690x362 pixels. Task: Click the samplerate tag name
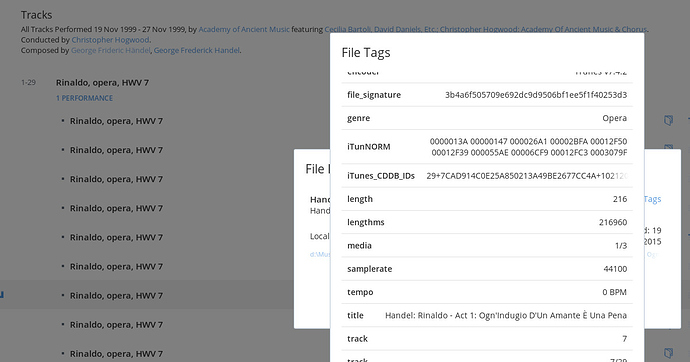tap(370, 269)
